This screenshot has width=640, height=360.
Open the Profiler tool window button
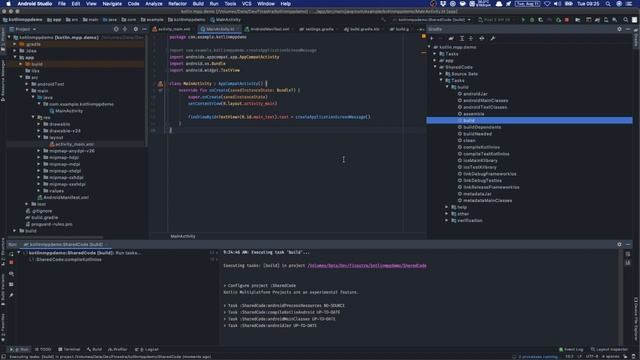[x=118, y=349]
